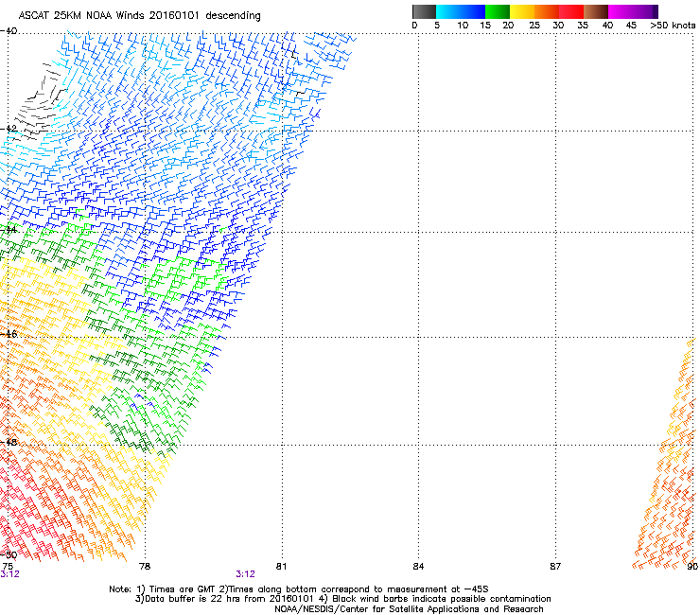Click the '10' legend scale label

coord(463,26)
